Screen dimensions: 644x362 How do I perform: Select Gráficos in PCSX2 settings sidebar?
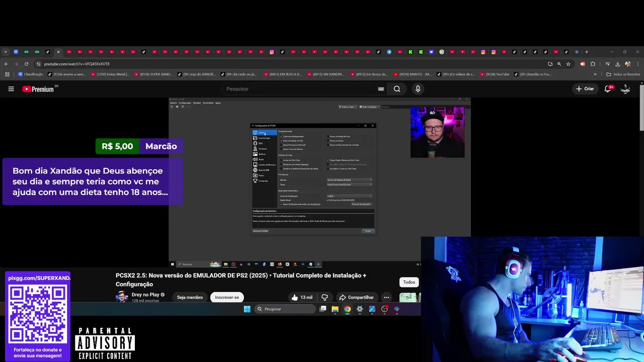tap(264, 154)
